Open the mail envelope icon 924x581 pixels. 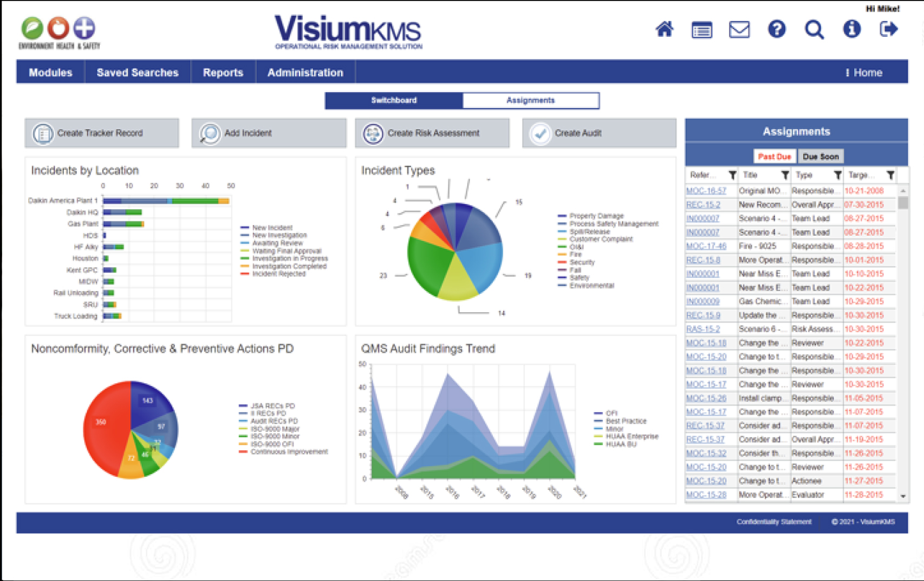point(739,29)
